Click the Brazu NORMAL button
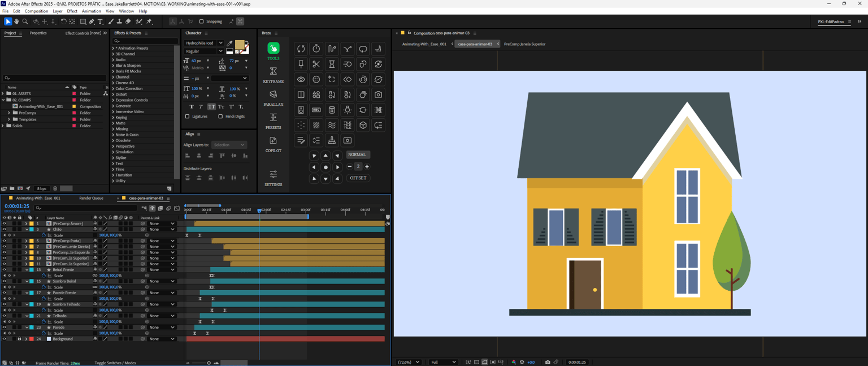Viewport: 868px width, 366px height. pos(357,154)
